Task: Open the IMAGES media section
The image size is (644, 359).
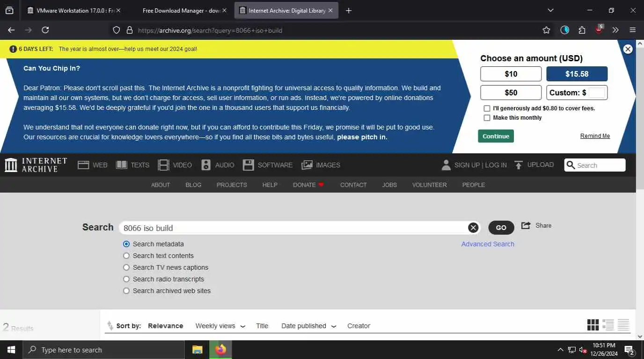Action: [x=321, y=165]
